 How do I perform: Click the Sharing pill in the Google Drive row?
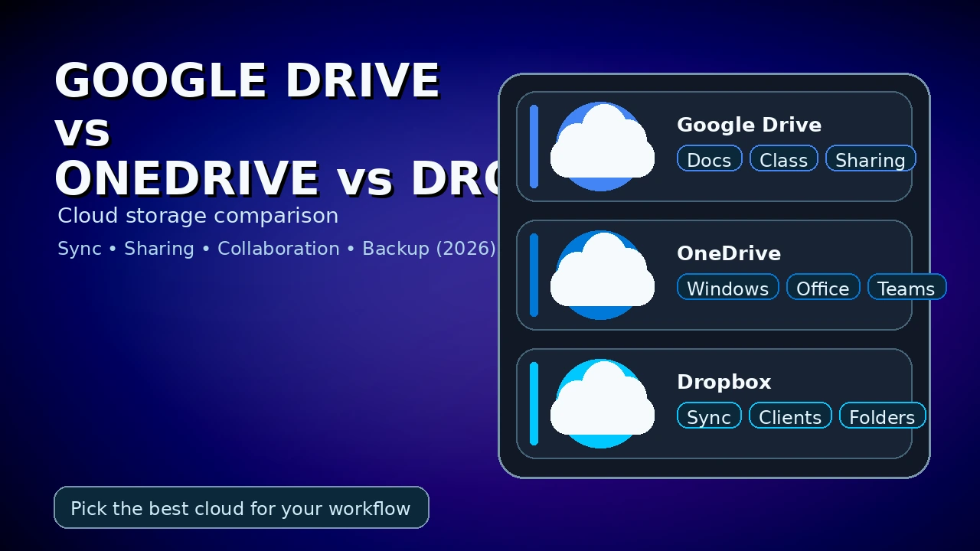coord(871,160)
